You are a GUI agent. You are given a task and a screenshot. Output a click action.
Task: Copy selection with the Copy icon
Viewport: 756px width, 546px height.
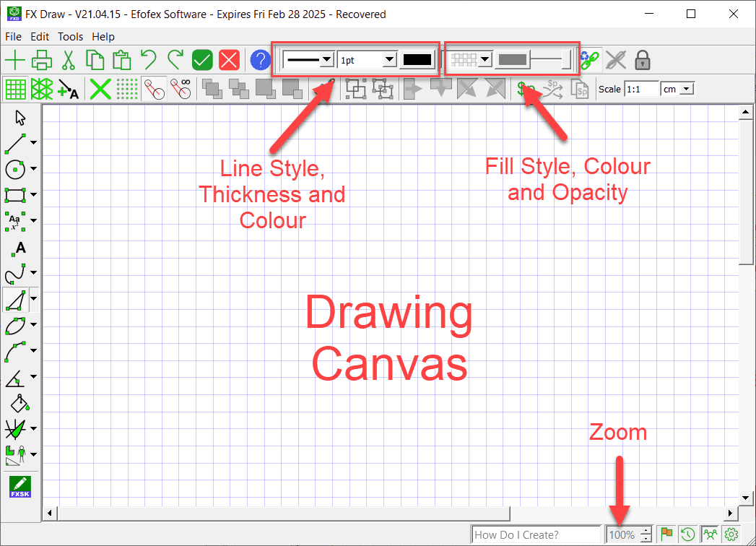(95, 60)
